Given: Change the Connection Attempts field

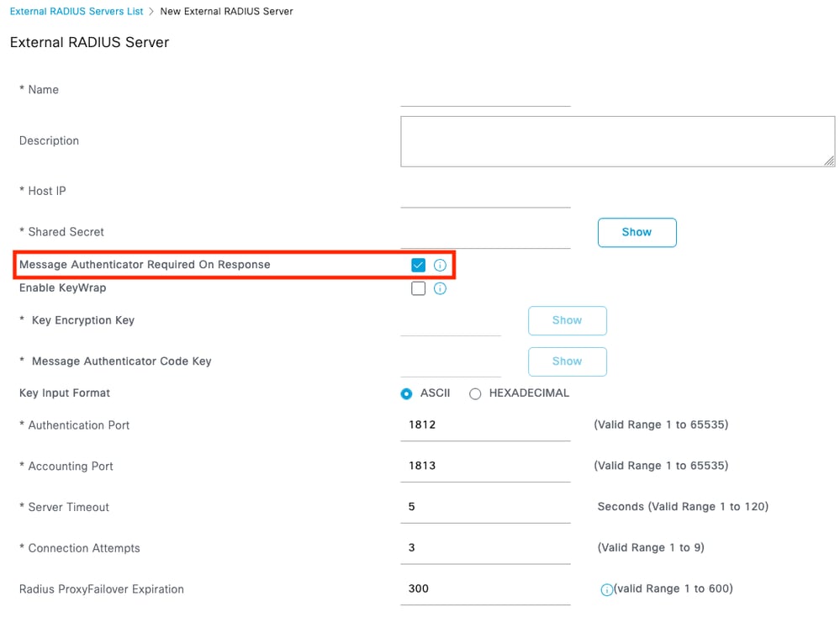Looking at the screenshot, I should point(485,548).
